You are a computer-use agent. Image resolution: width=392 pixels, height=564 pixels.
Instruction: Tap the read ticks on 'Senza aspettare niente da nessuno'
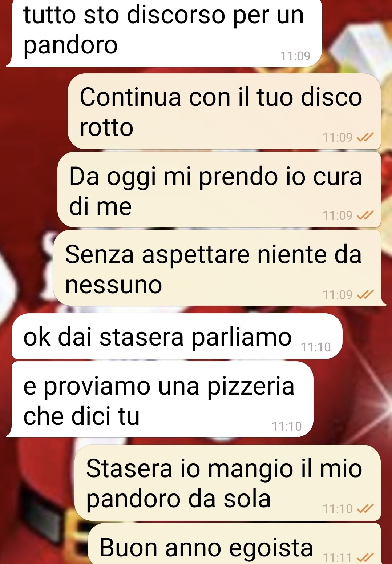pos(365,294)
